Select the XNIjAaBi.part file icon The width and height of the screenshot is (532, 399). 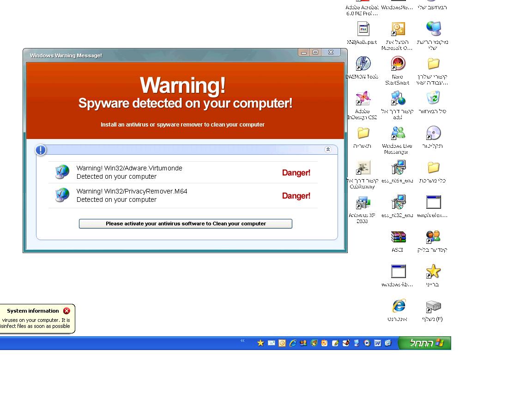pos(363,29)
